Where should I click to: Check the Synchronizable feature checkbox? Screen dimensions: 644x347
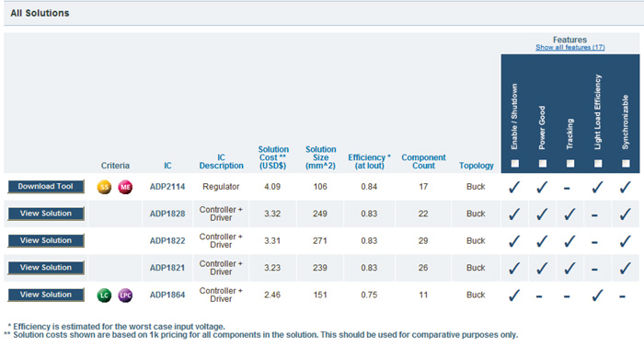click(626, 164)
